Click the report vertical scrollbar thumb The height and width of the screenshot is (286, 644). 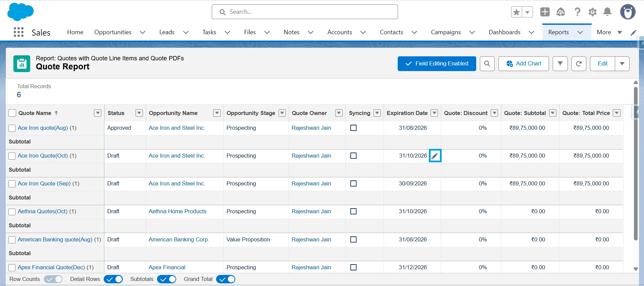[x=636, y=163]
